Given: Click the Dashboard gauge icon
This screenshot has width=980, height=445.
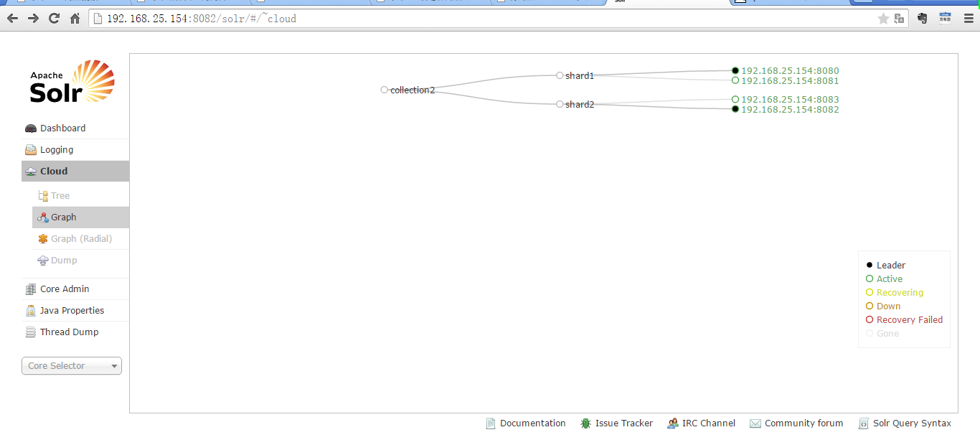Looking at the screenshot, I should (31, 128).
